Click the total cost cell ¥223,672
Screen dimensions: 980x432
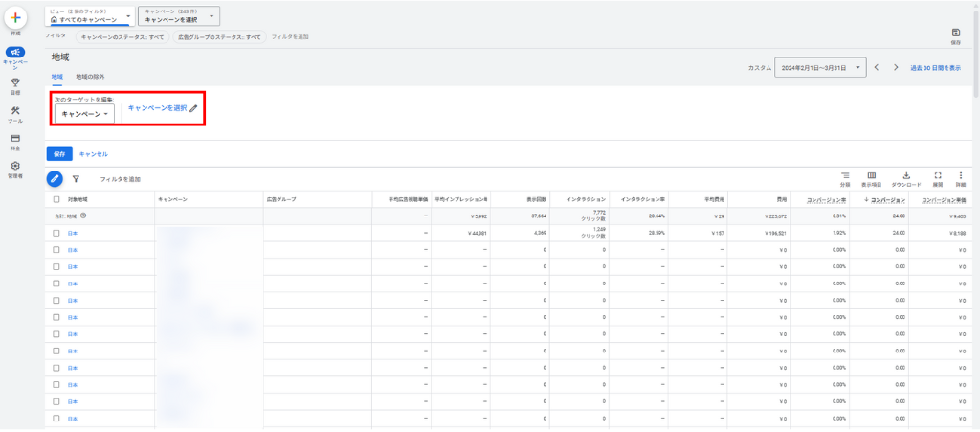pos(775,216)
